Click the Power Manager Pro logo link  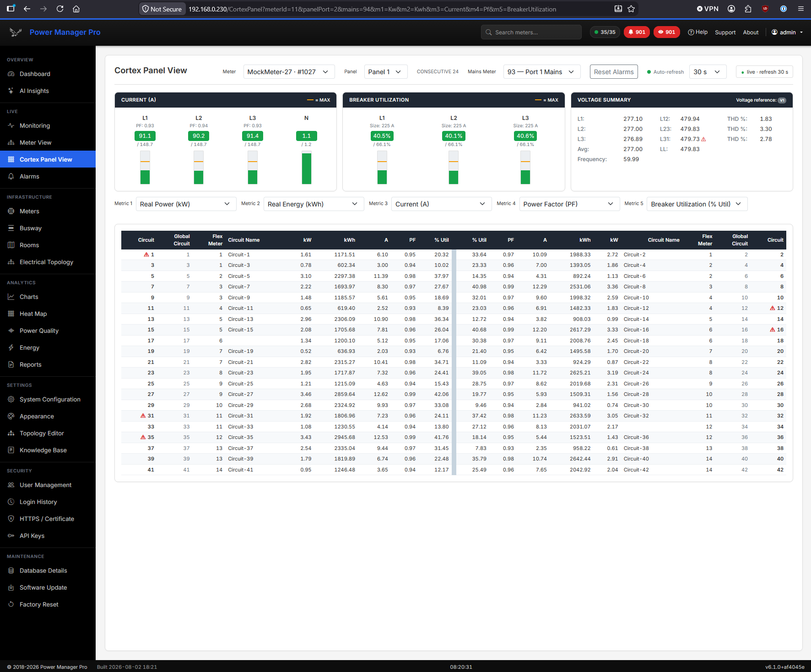[x=55, y=32]
